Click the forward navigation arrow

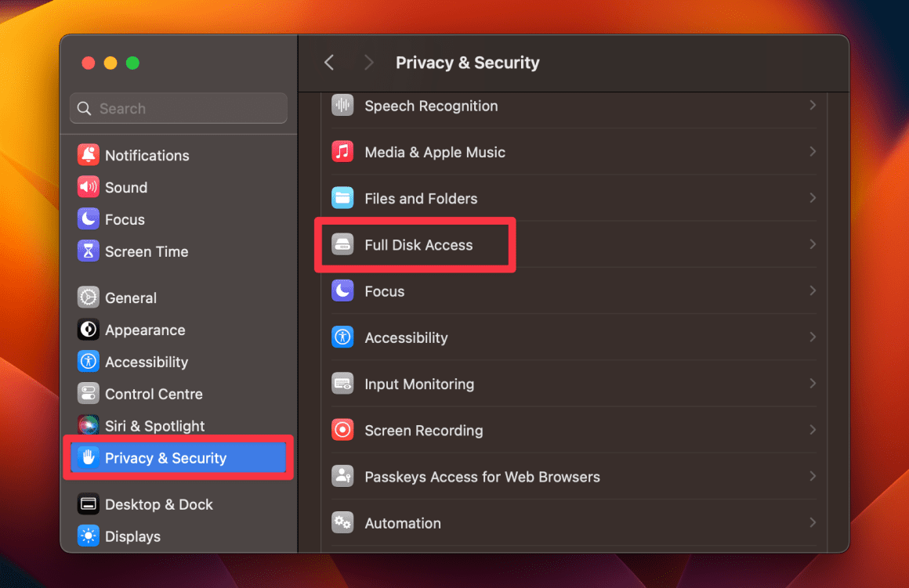(368, 62)
